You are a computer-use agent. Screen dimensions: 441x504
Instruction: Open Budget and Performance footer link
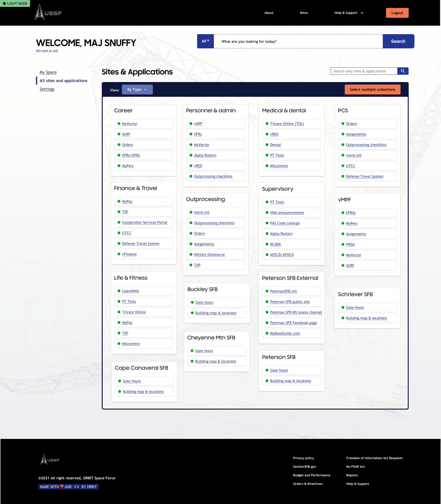[x=311, y=475]
